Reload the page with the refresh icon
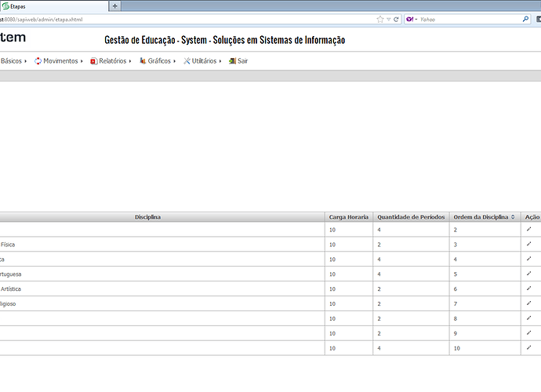 pos(396,20)
